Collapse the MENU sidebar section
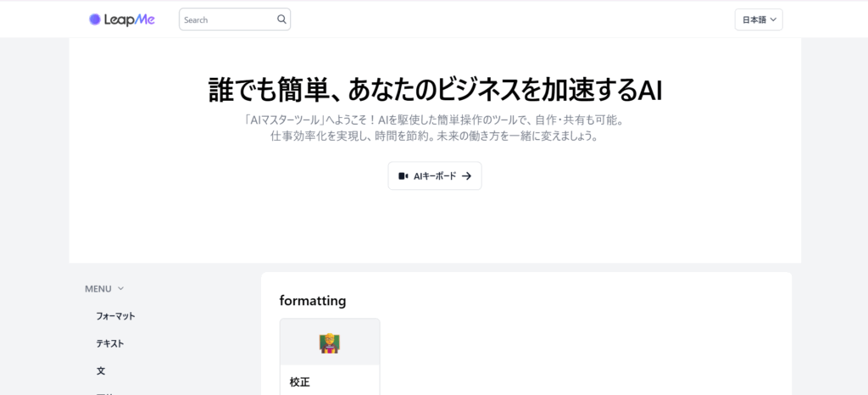This screenshot has width=868, height=395. click(x=104, y=288)
